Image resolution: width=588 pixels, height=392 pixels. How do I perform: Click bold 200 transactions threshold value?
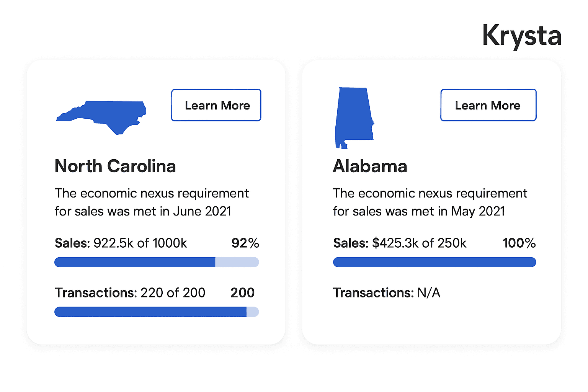pyautogui.click(x=242, y=293)
